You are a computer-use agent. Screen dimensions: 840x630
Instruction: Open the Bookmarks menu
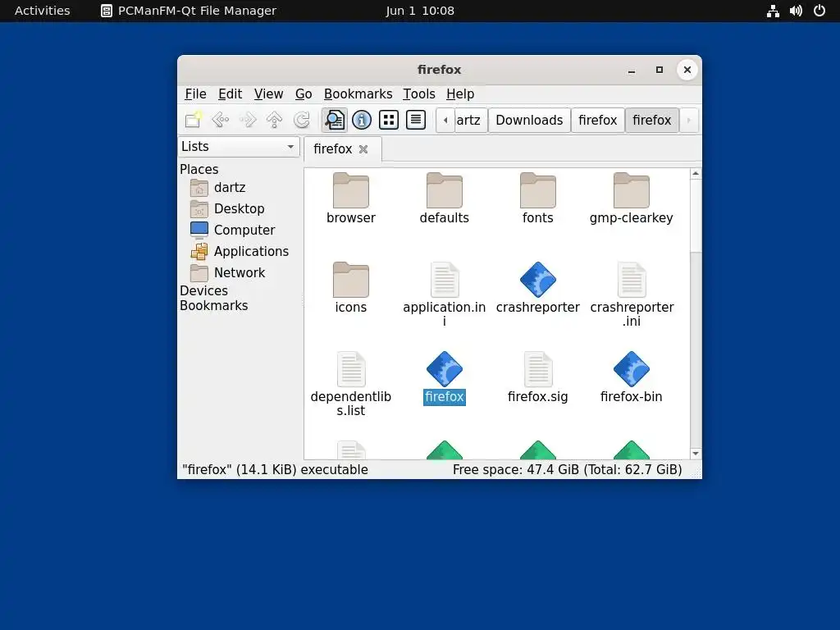[x=358, y=94]
